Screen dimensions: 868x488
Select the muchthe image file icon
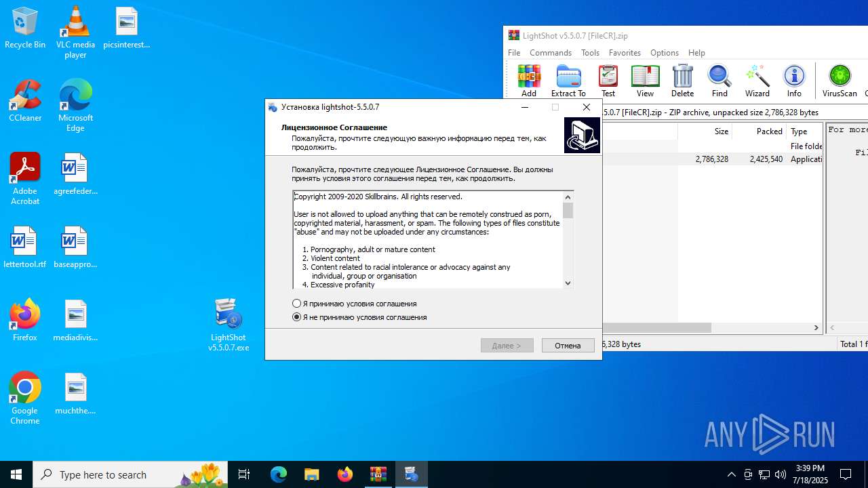(75, 394)
